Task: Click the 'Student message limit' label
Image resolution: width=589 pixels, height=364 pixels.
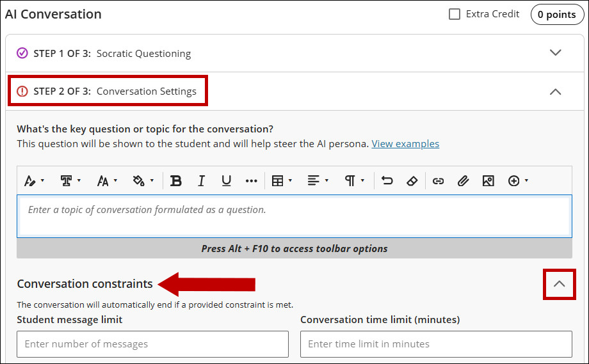Action: tap(70, 320)
